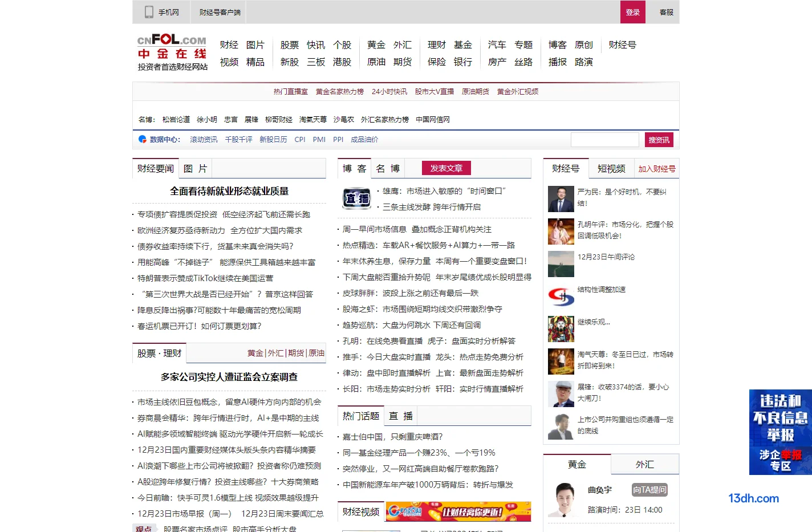Focus the news search input field
The width and height of the screenshot is (812, 532).
[x=605, y=140]
